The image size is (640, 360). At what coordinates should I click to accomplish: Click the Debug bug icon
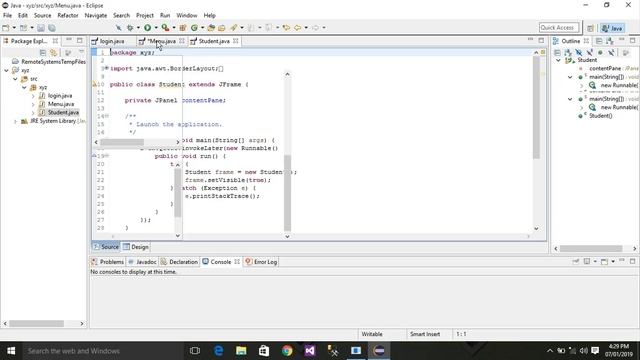pos(130,28)
